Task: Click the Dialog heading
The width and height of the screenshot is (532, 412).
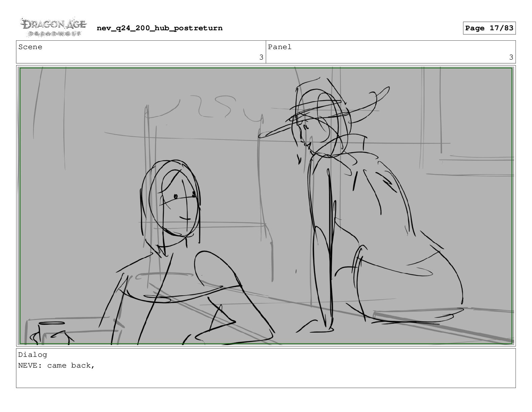Action: [33, 354]
